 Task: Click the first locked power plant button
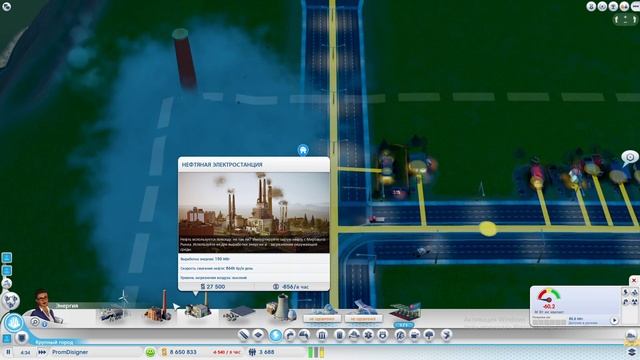(322, 318)
